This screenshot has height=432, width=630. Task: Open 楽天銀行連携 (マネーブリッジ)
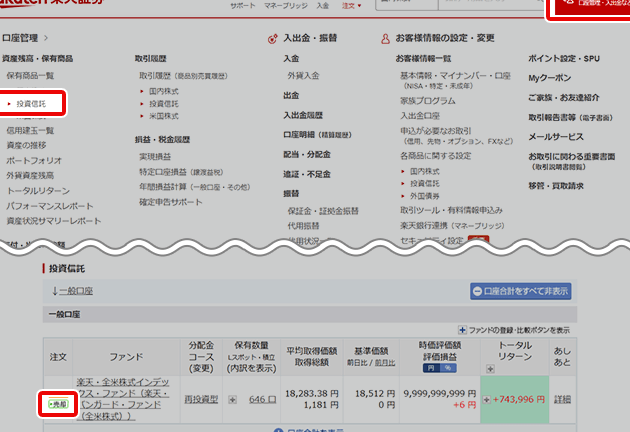point(452,225)
